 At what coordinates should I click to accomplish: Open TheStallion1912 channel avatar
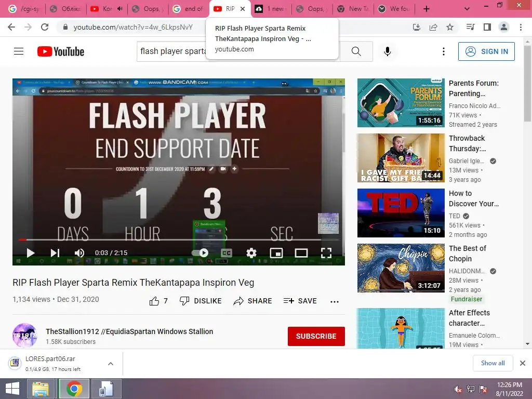25,335
